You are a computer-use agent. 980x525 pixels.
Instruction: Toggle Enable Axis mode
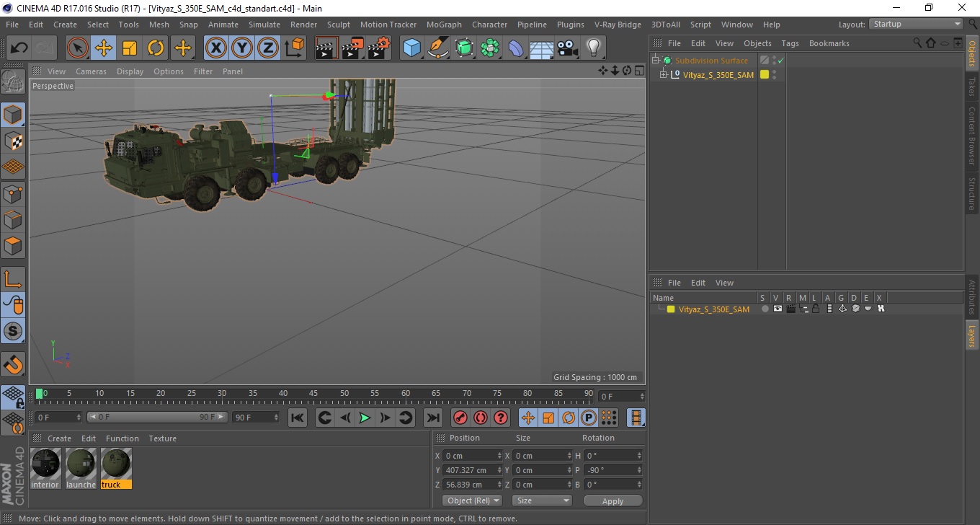13,279
